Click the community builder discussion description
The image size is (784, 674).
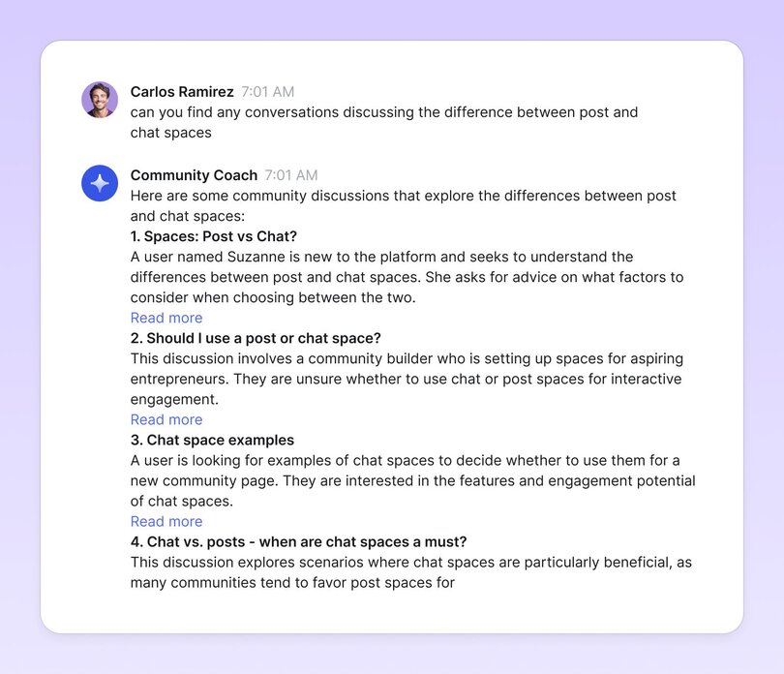coord(407,379)
